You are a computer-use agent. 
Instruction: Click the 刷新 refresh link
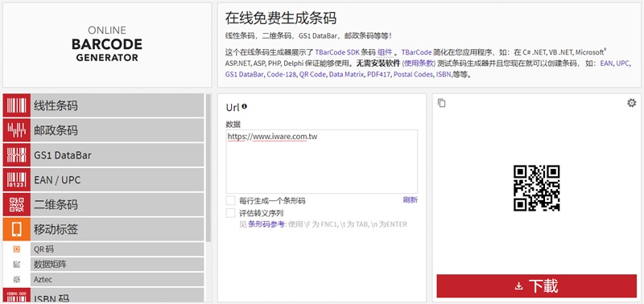[410, 199]
